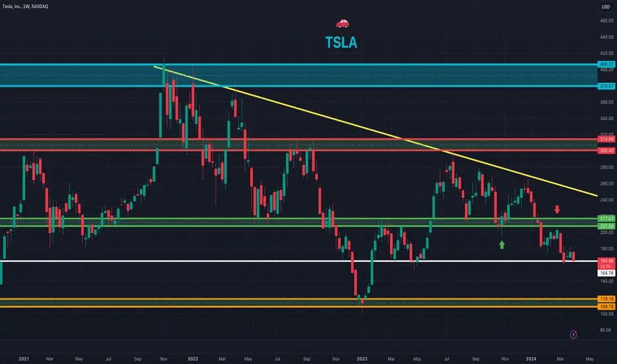Image resolution: width=617 pixels, height=364 pixels.
Task: Click 80.00 on the price scale
Action: tap(606, 330)
